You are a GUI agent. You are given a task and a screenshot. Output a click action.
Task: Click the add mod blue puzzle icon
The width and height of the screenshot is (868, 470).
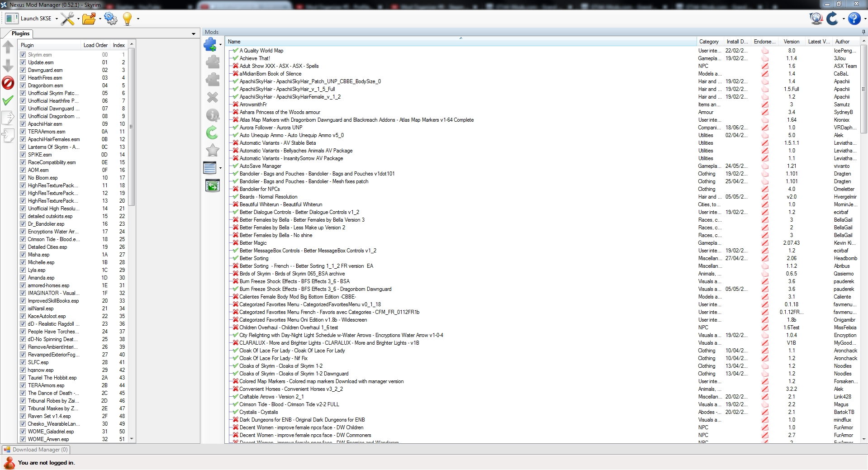click(210, 44)
